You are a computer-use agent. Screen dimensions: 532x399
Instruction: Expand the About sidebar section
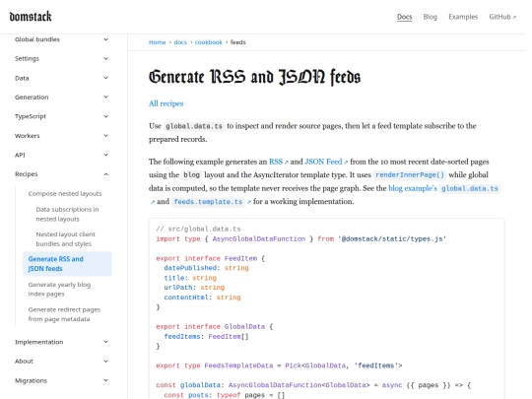(x=61, y=361)
